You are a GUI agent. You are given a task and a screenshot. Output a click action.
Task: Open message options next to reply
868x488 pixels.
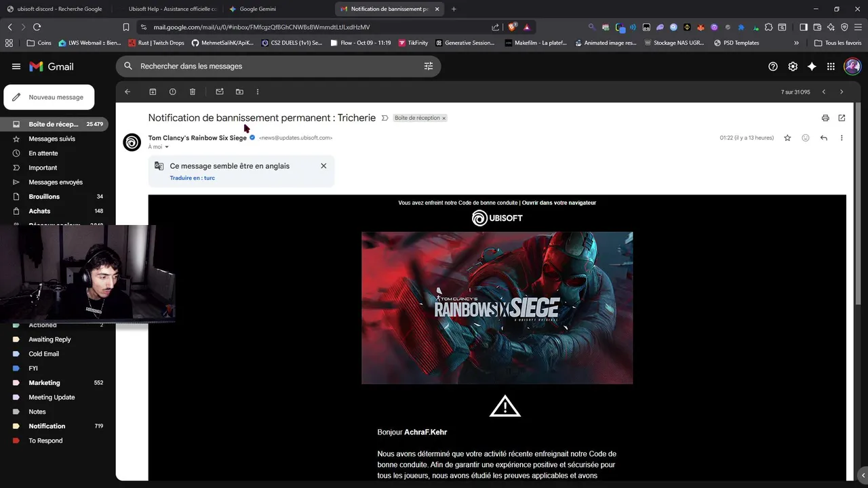(842, 138)
